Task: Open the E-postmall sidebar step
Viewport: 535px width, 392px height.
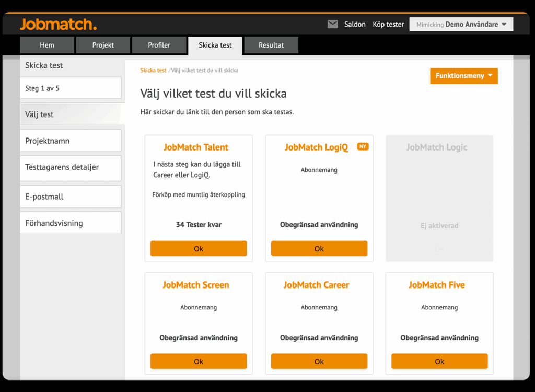Action: pos(71,197)
